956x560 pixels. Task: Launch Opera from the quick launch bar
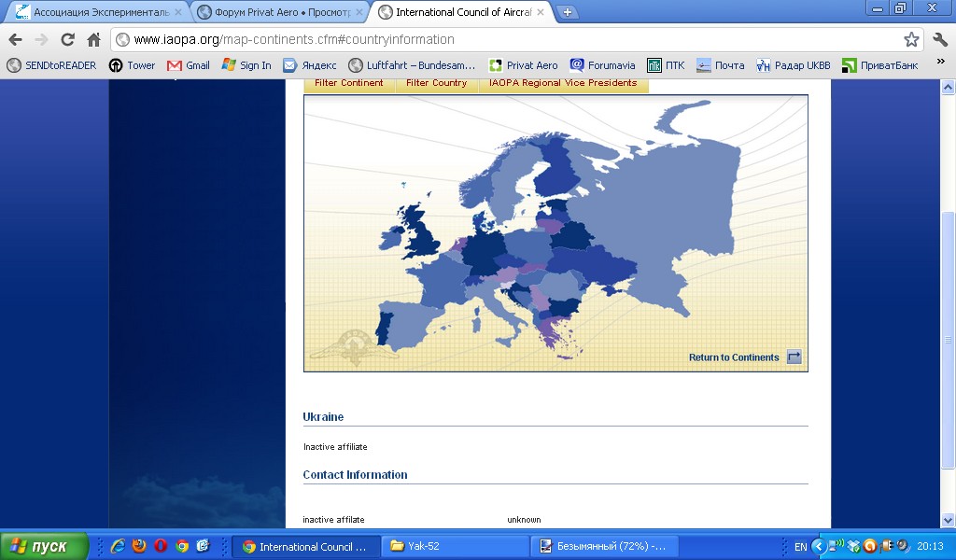point(161,546)
